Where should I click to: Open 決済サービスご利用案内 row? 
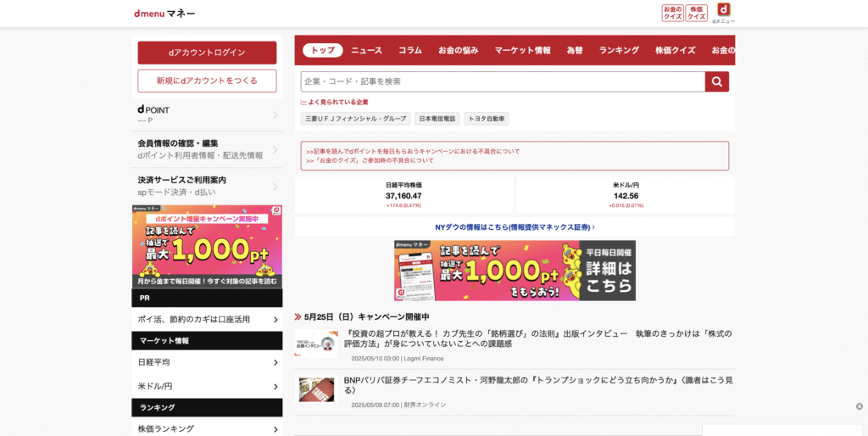click(207, 186)
